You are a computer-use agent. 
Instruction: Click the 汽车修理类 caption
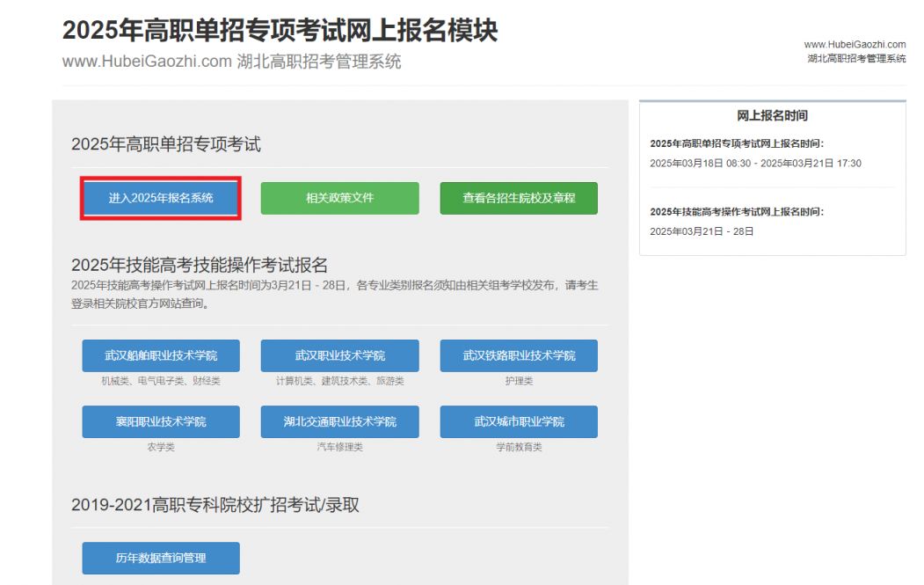(x=340, y=448)
